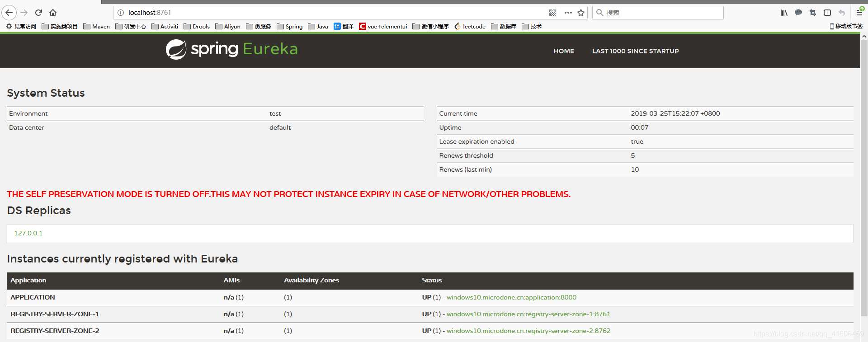Click the Application column header
This screenshot has width=868, height=342.
click(28, 280)
